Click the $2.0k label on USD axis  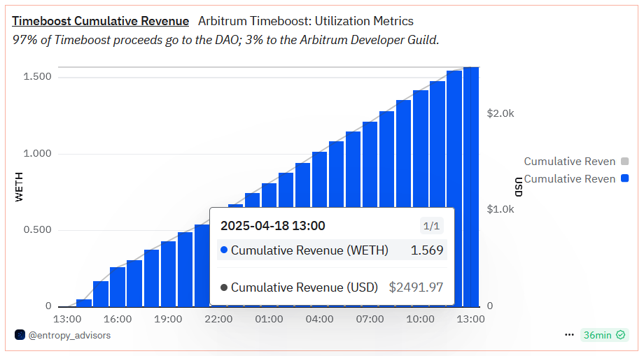pyautogui.click(x=501, y=113)
